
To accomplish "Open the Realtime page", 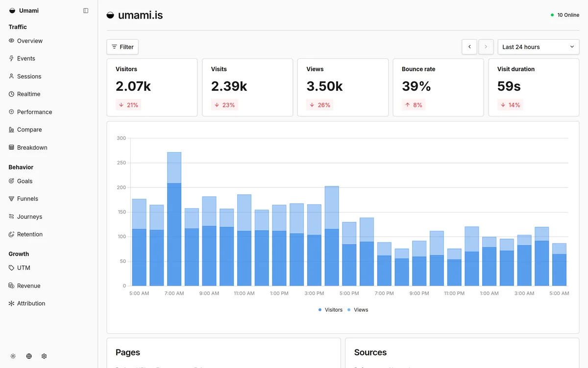I will pyautogui.click(x=28, y=94).
